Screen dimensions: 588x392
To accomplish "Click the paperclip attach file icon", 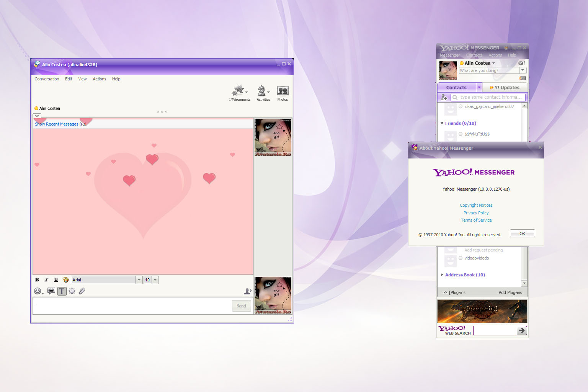I will point(82,291).
